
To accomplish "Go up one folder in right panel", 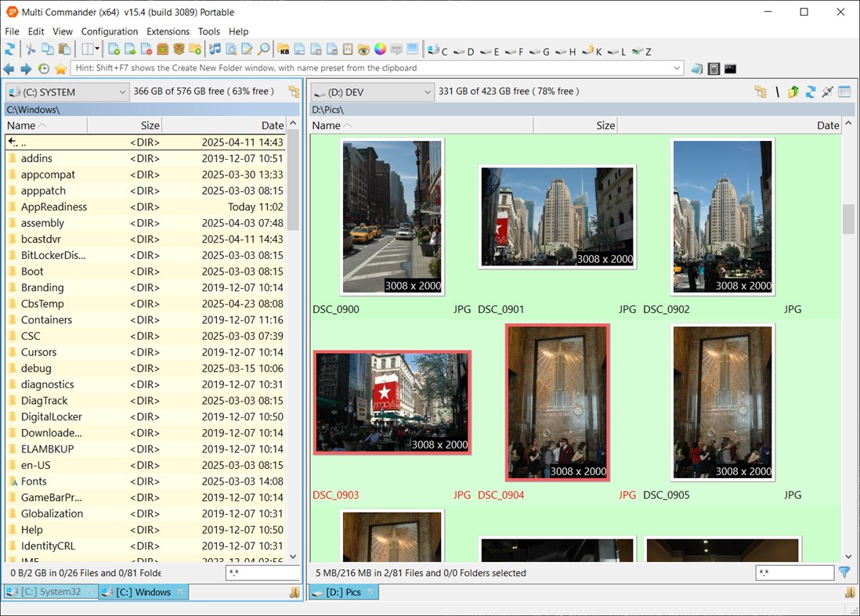I will coord(793,92).
